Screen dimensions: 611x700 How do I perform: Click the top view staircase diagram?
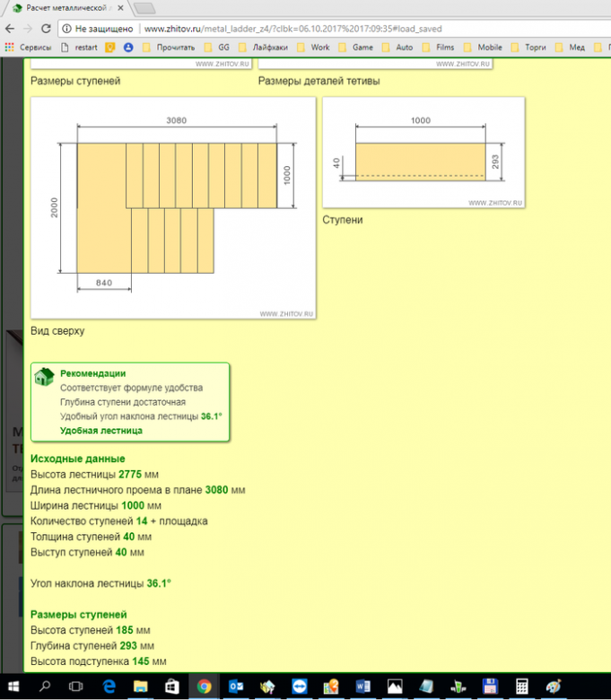[x=173, y=207]
